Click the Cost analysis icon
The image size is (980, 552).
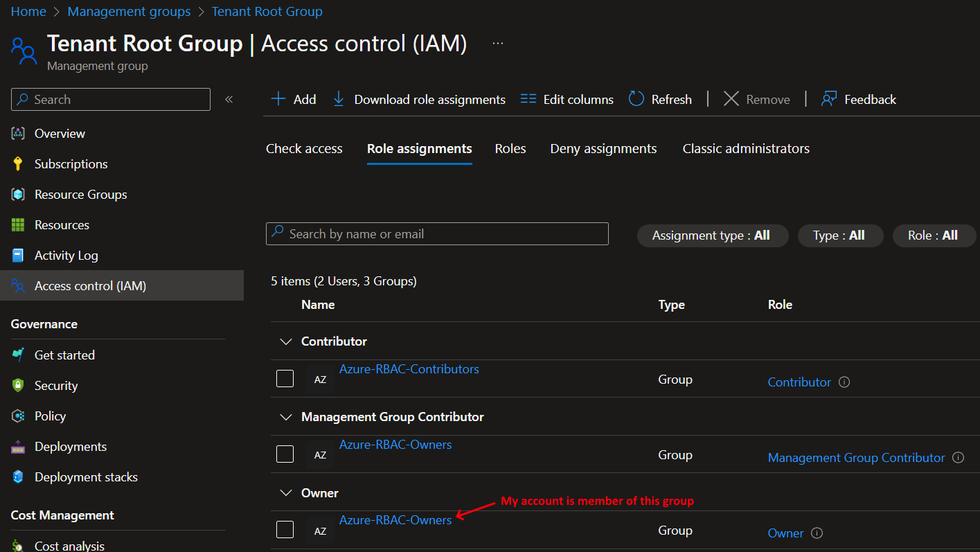[18, 546]
